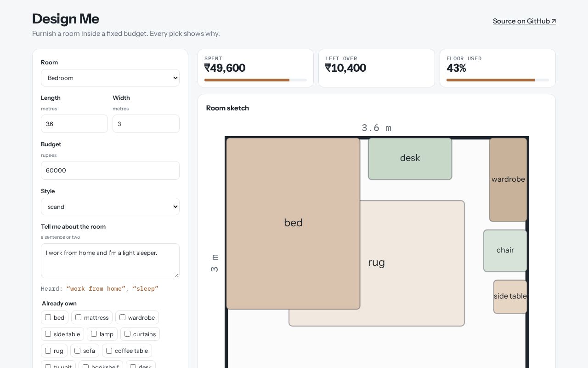Tick the mattress checkbox
The image size is (588, 368).
click(78, 317)
